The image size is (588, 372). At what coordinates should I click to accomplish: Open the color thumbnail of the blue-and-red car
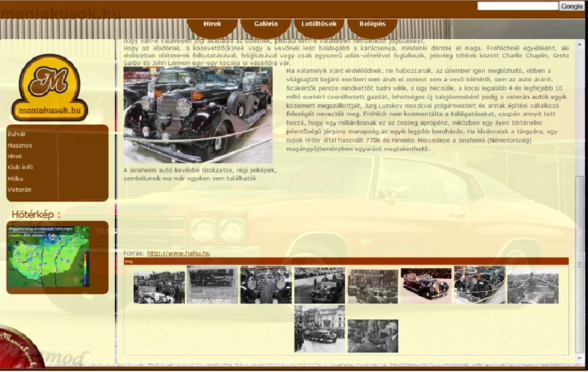[x=426, y=285]
